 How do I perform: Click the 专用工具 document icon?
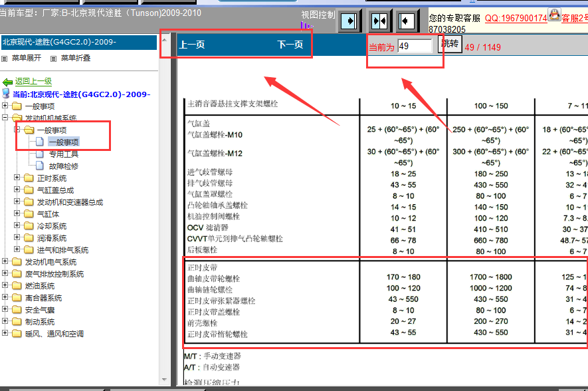(40, 154)
